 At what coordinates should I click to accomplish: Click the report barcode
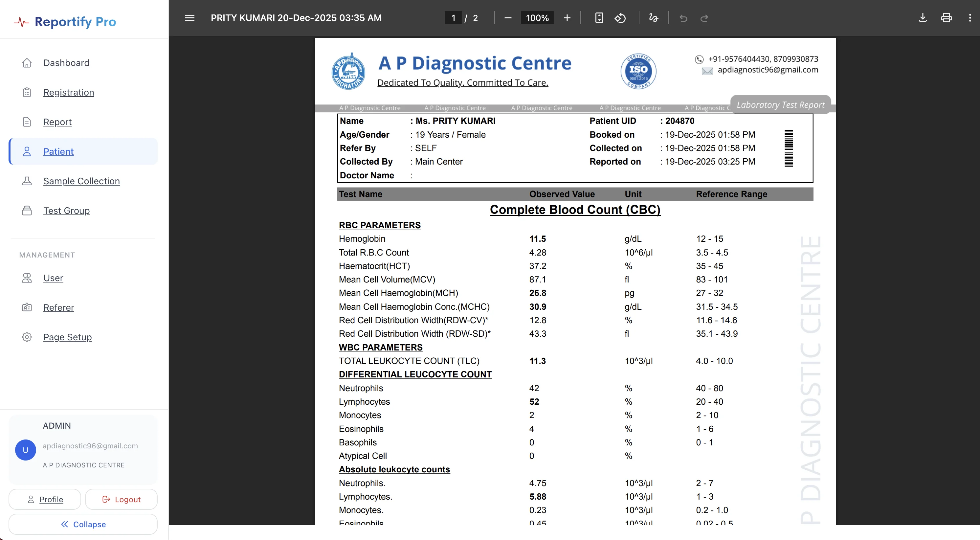789,148
